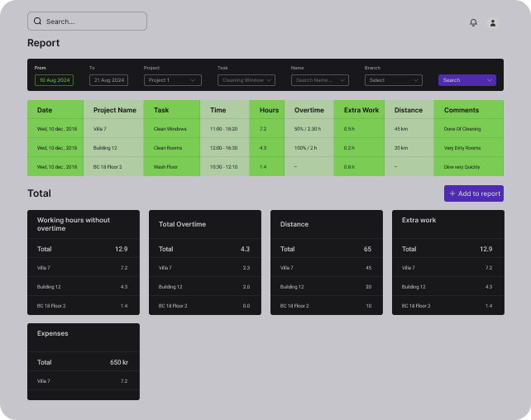Click the Comments column header
531x420 pixels.
point(462,110)
